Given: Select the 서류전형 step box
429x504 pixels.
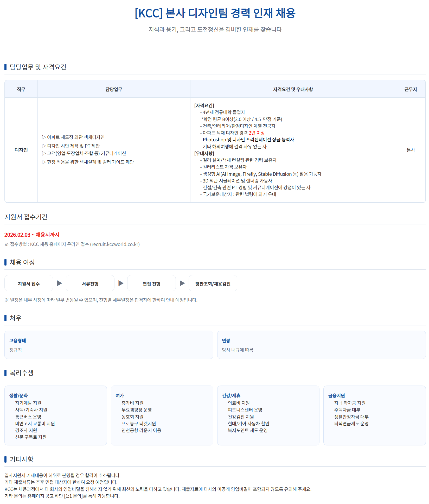Looking at the screenshot, I should (90, 283).
